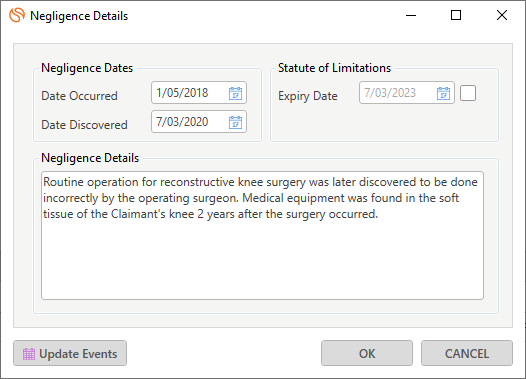Click into the Date Occurred field

199,93
